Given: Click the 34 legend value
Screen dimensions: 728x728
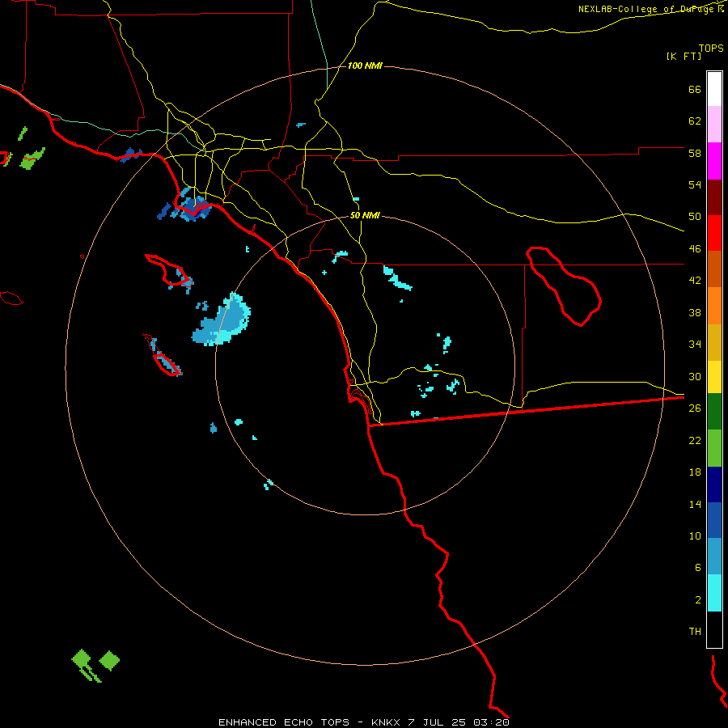Looking at the screenshot, I should (x=695, y=345).
